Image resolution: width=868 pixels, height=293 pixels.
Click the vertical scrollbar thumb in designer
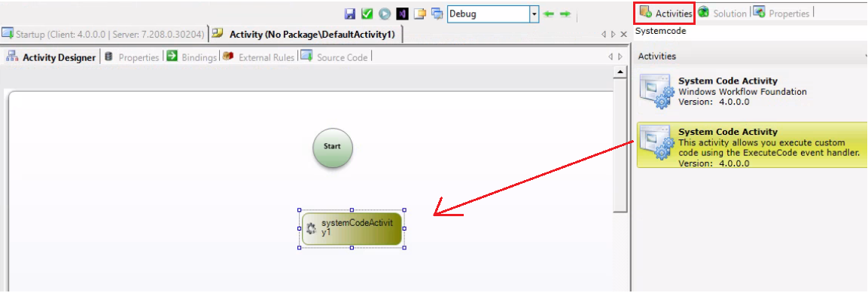[620, 145]
